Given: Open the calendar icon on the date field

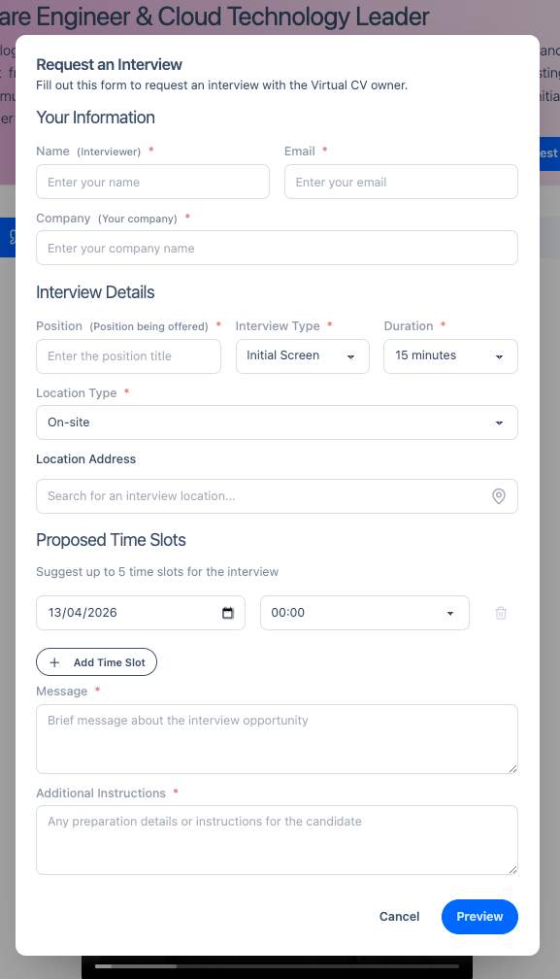Looking at the screenshot, I should 227,613.
